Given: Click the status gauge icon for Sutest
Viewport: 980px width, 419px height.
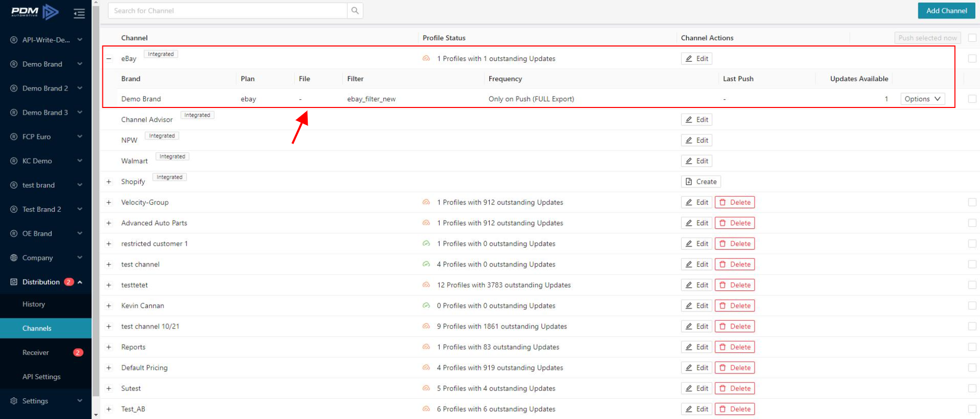Looking at the screenshot, I should click(x=426, y=388).
